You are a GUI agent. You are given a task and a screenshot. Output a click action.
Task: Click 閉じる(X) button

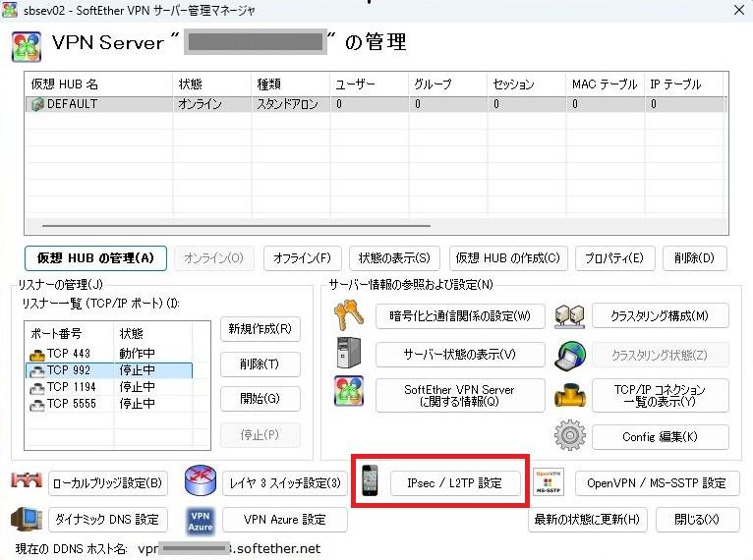698,519
